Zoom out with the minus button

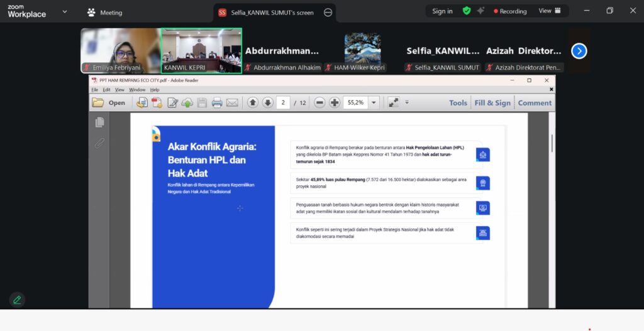coord(319,102)
